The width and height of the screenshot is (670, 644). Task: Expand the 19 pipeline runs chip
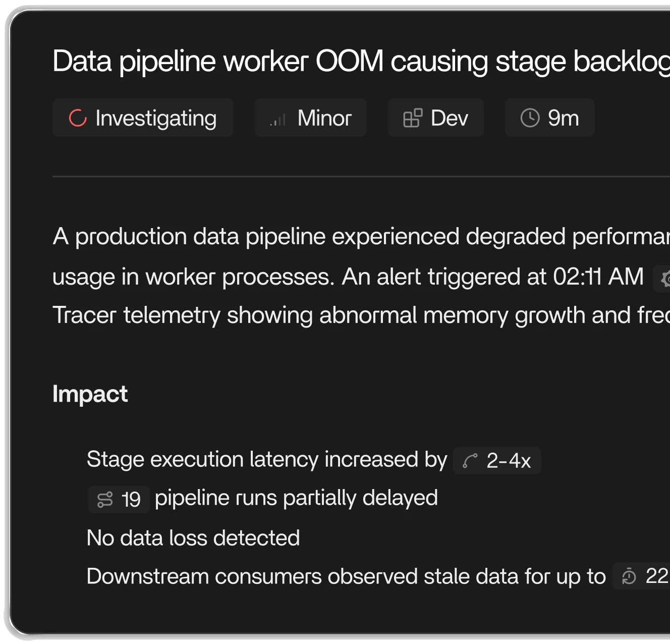119,498
